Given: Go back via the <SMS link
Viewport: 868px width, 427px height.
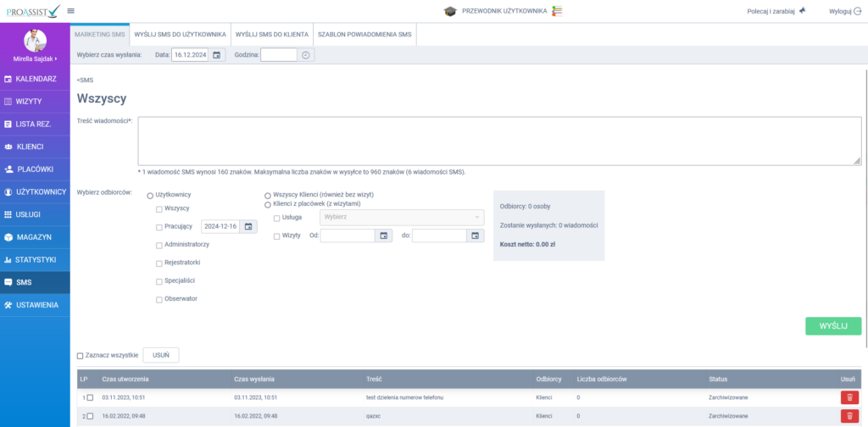Looking at the screenshot, I should coord(85,80).
